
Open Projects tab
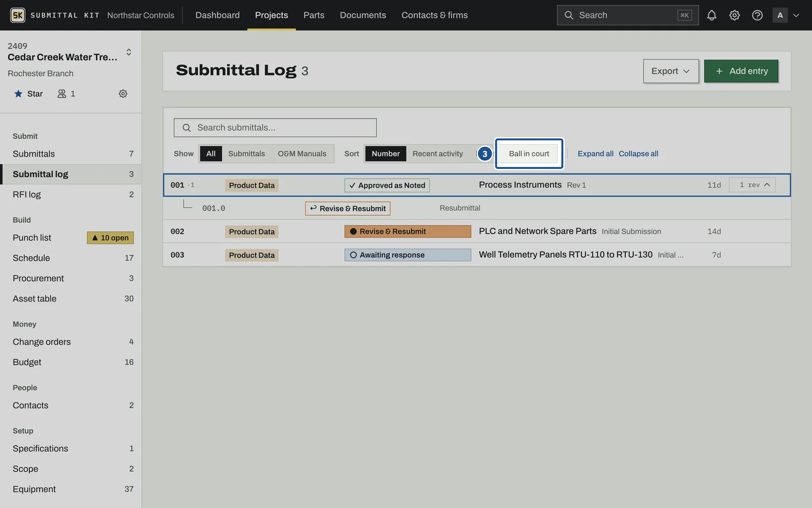click(x=272, y=15)
